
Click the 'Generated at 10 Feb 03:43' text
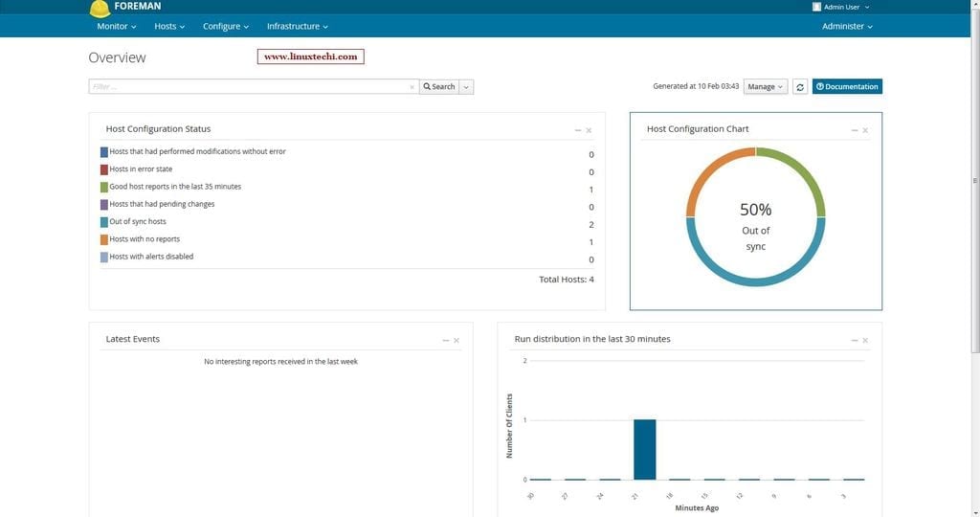pos(696,86)
